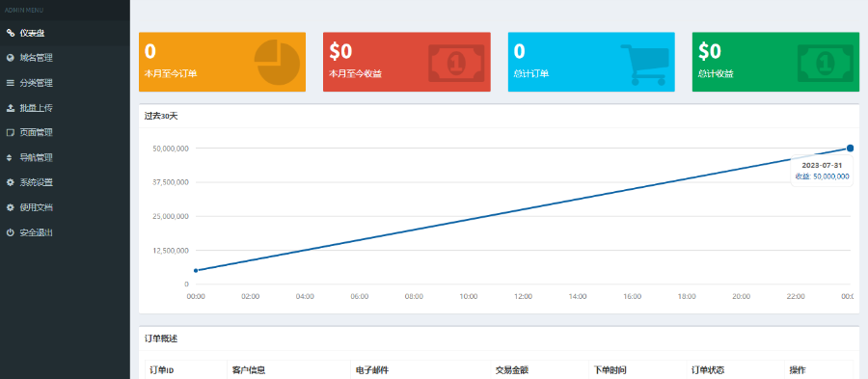Click the 订单概述 panel title
868x379 pixels.
coord(161,338)
